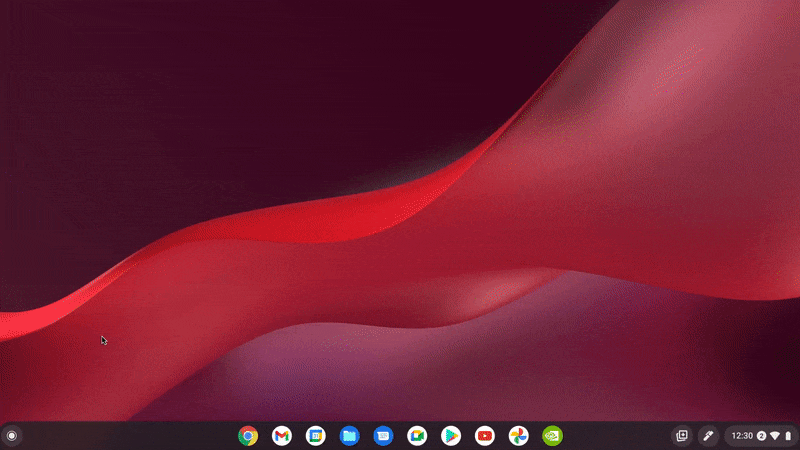The width and height of the screenshot is (800, 450).
Task: Launch the Google Play Store
Action: coord(451,436)
